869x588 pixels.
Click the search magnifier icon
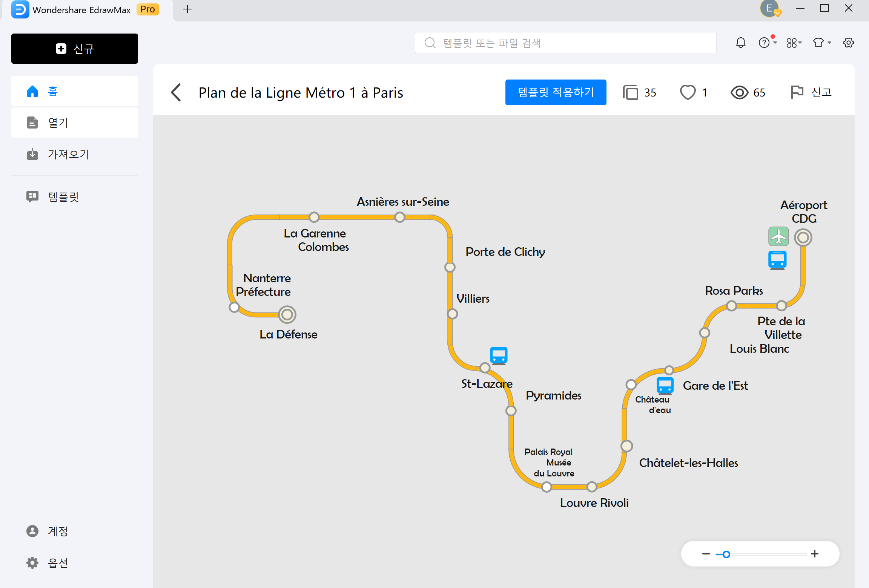tap(430, 43)
